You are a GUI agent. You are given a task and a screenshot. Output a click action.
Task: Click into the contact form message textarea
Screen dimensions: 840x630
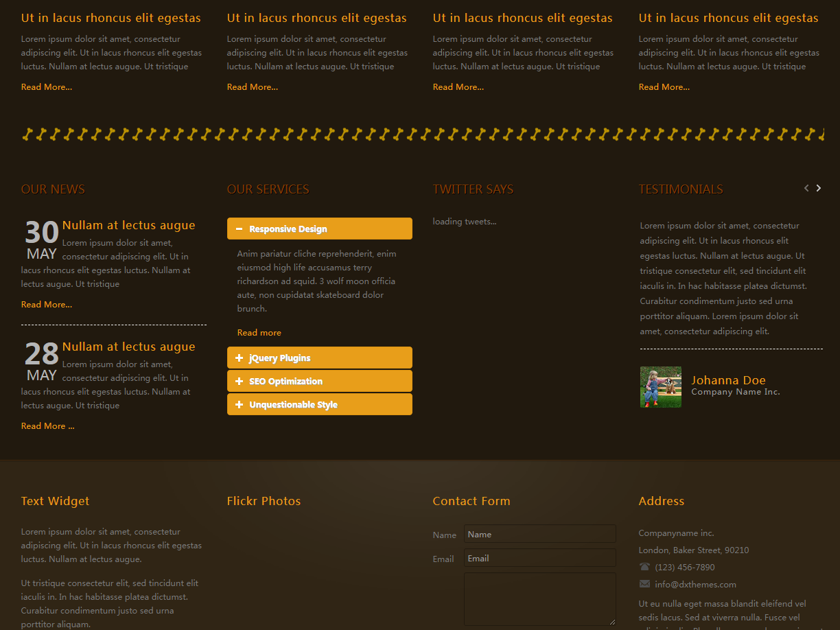tap(540, 599)
